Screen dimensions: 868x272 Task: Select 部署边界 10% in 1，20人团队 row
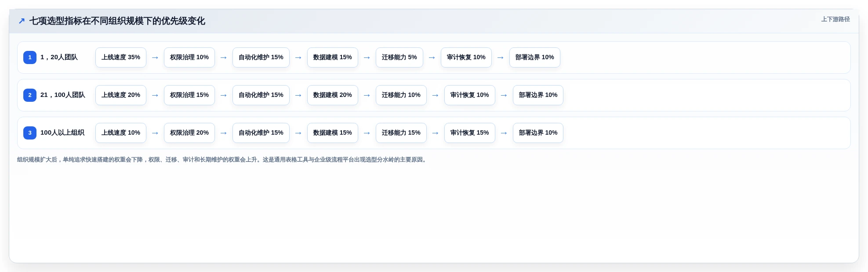click(x=535, y=57)
